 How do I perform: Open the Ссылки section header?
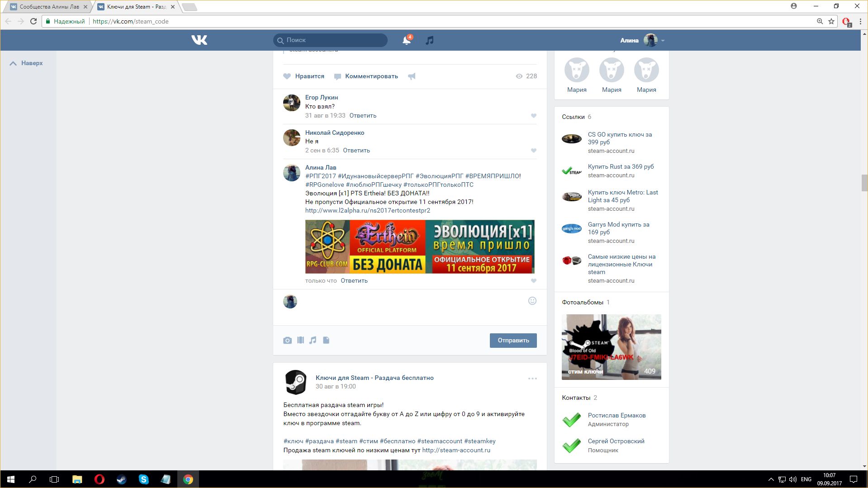tap(577, 117)
